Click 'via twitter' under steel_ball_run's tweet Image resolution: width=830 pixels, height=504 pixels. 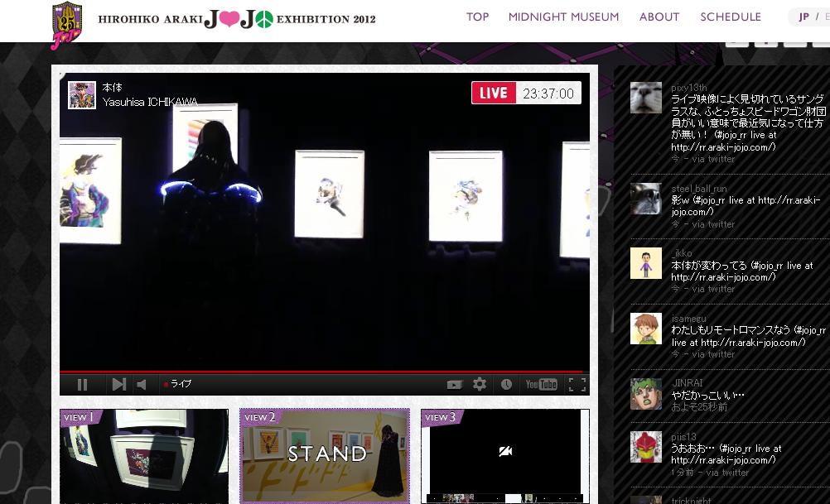point(713,224)
